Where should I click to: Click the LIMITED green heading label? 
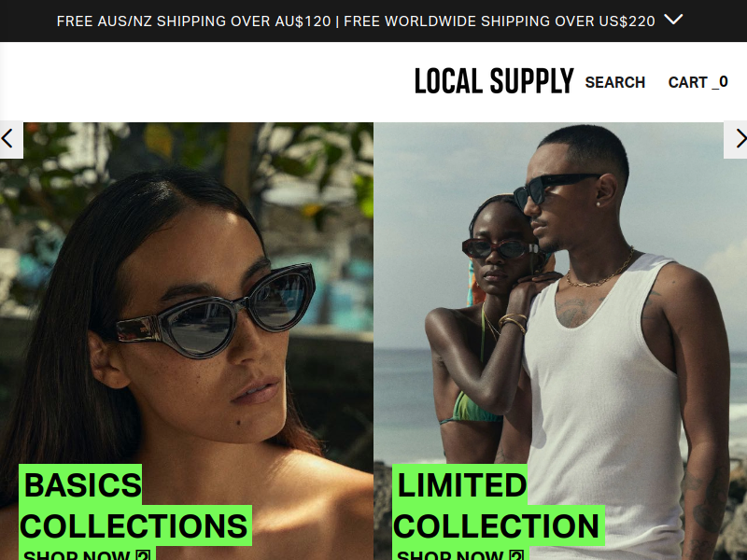[459, 484]
